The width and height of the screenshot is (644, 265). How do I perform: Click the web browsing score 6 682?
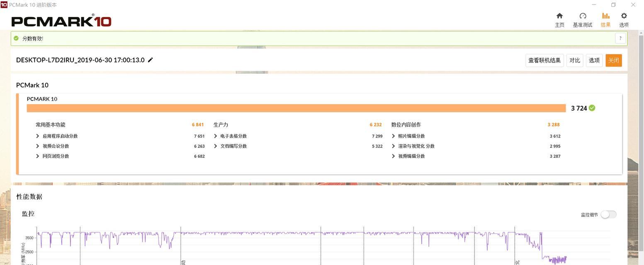[x=199, y=156]
